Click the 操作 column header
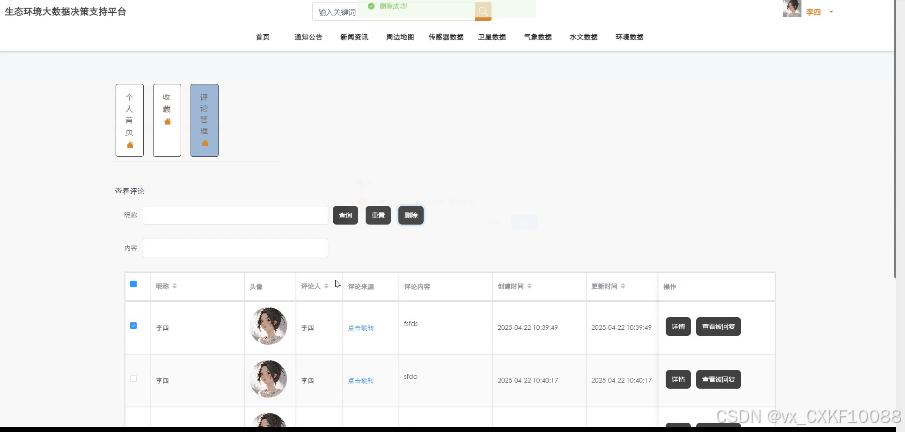905x432 pixels. 670,286
